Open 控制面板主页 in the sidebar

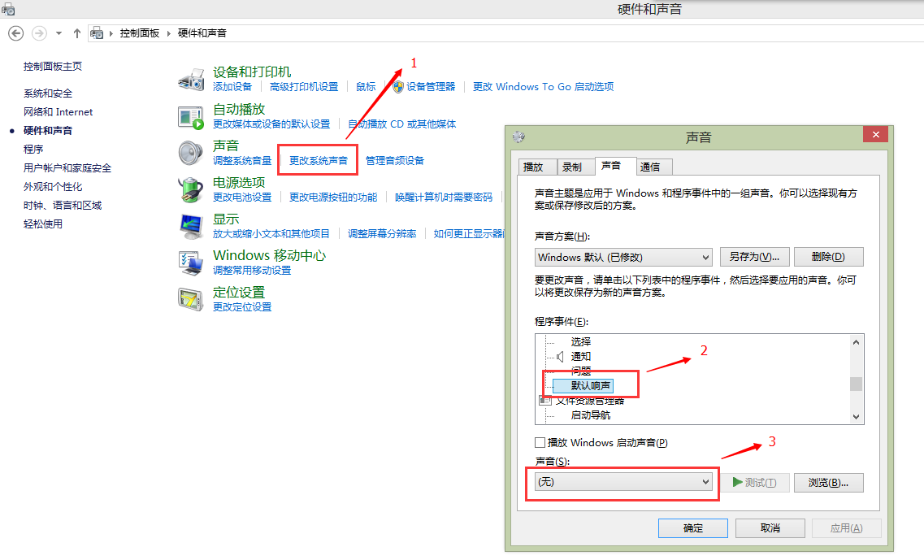(x=53, y=67)
